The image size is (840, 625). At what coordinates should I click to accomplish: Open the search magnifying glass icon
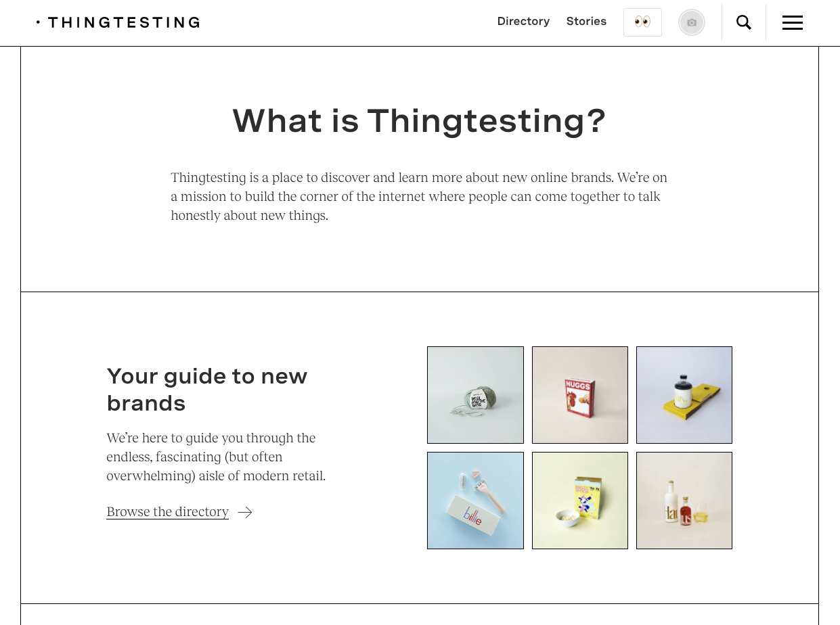click(743, 22)
